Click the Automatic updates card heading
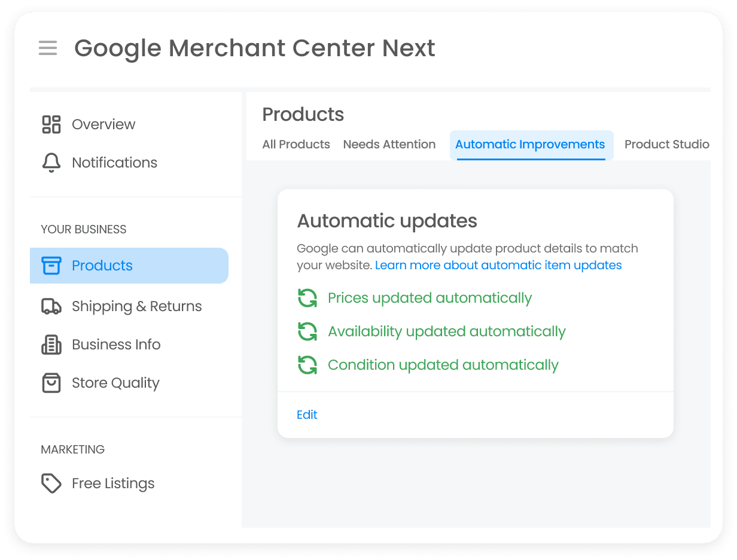The image size is (737, 560). [x=387, y=221]
